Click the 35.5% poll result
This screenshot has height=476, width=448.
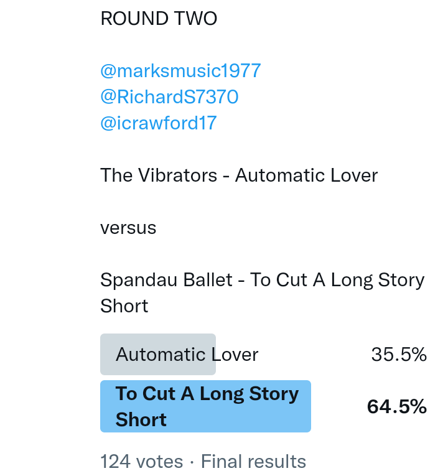(399, 355)
